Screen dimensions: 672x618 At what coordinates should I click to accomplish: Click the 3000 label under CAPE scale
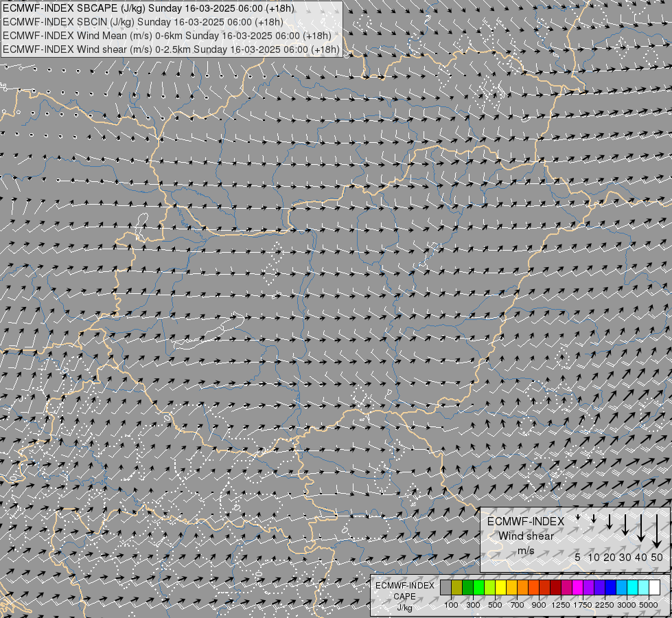point(627,605)
